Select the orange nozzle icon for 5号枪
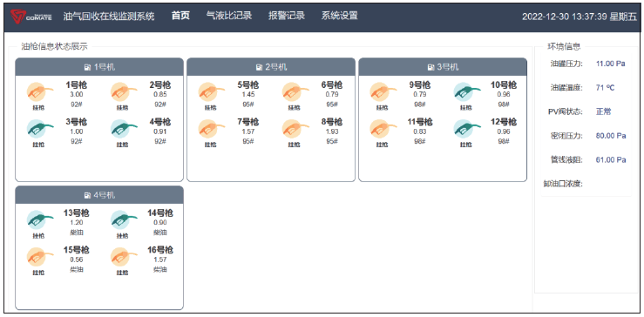This screenshot has width=644, height=317. 211,92
